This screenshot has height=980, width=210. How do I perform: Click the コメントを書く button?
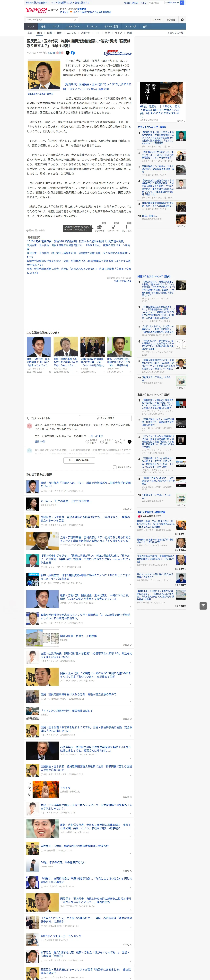pos(105,418)
